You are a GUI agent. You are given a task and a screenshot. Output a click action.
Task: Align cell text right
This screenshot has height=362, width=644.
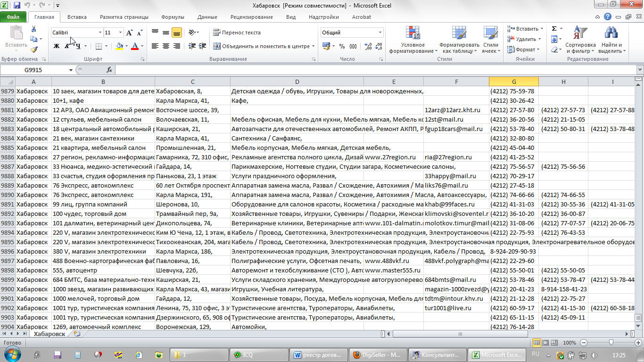177,46
